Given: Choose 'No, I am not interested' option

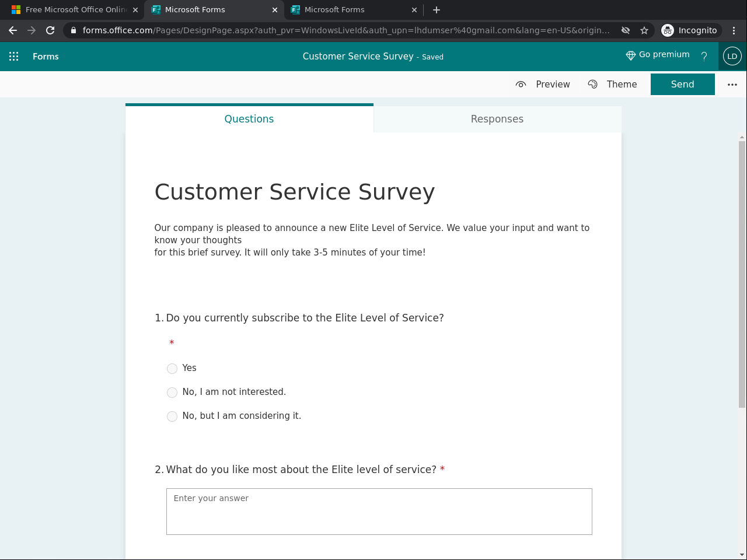Looking at the screenshot, I should pos(172,393).
